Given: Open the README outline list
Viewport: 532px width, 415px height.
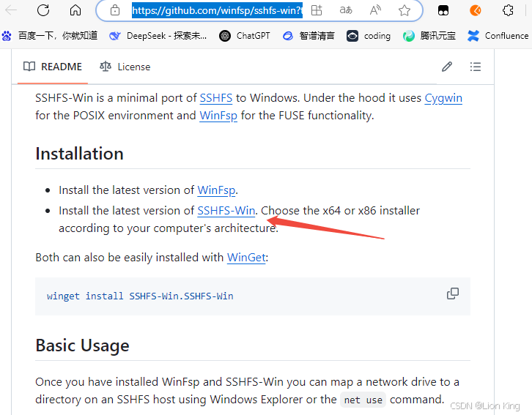Looking at the screenshot, I should coord(476,67).
